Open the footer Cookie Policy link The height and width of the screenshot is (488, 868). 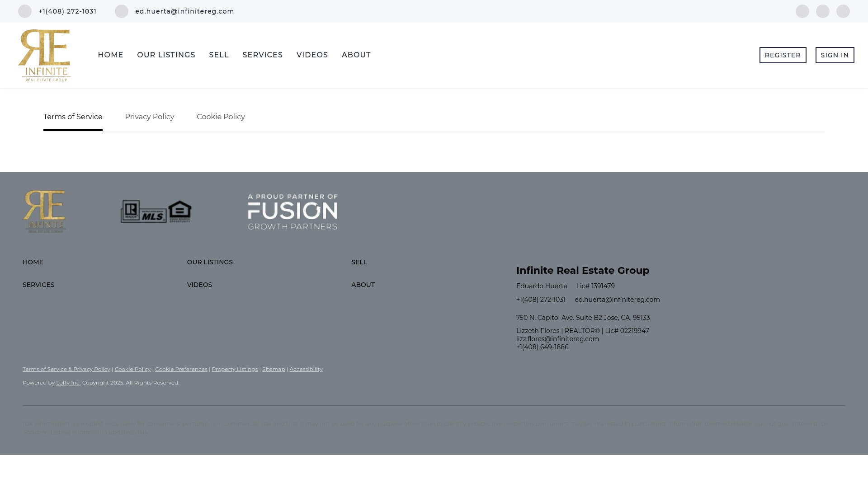tap(132, 369)
